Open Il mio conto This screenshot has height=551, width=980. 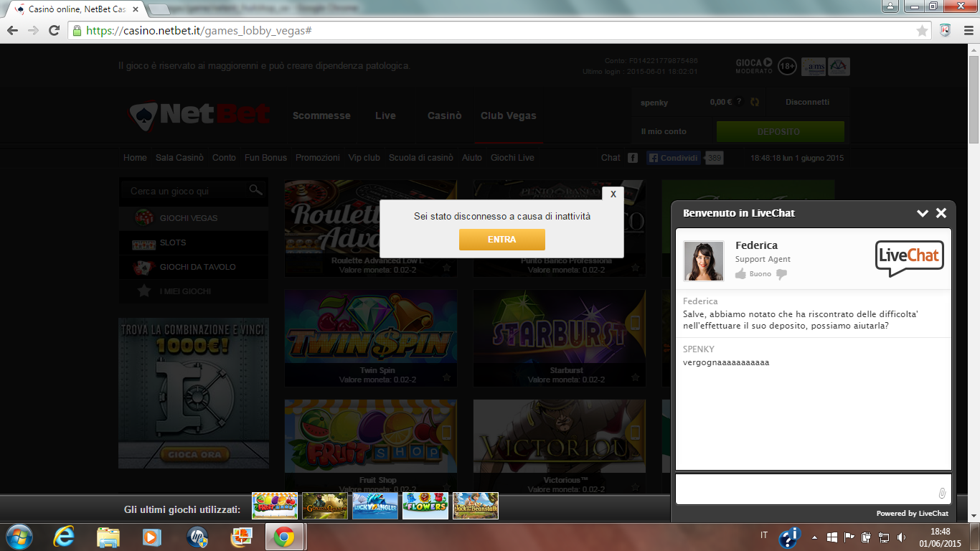664,131
